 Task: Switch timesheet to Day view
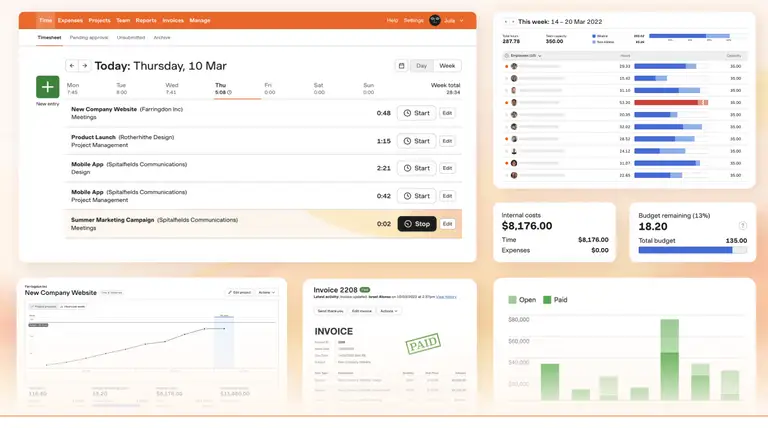pyautogui.click(x=421, y=66)
